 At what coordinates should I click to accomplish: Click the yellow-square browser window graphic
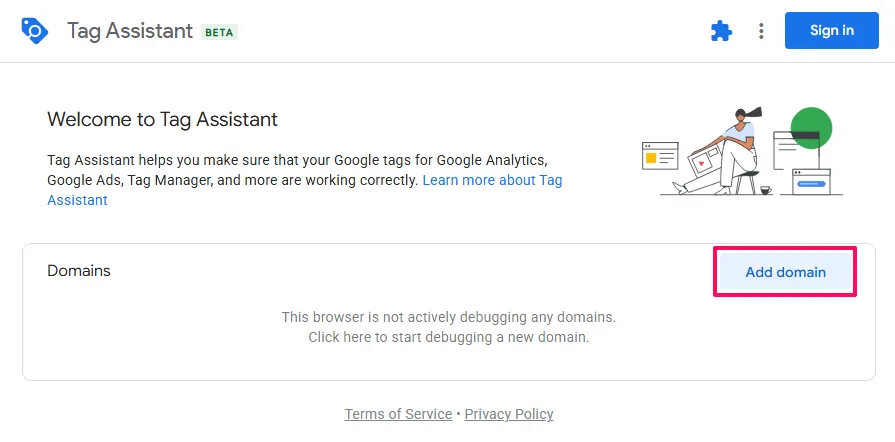[660, 156]
